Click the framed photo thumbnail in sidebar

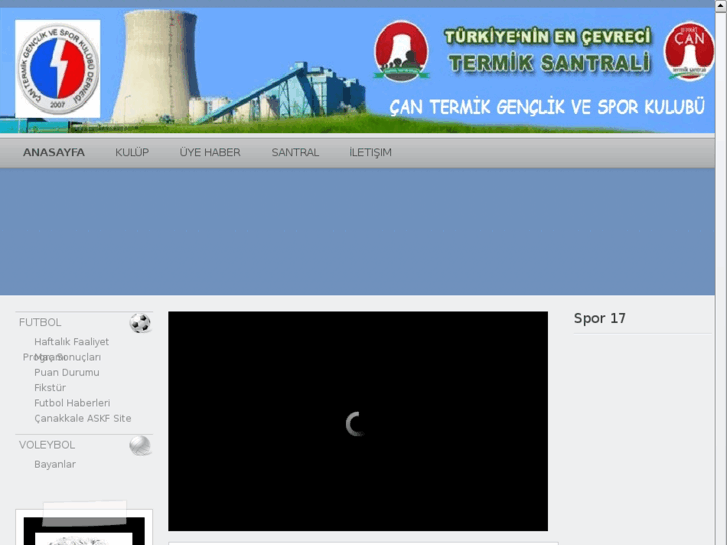(x=84, y=527)
